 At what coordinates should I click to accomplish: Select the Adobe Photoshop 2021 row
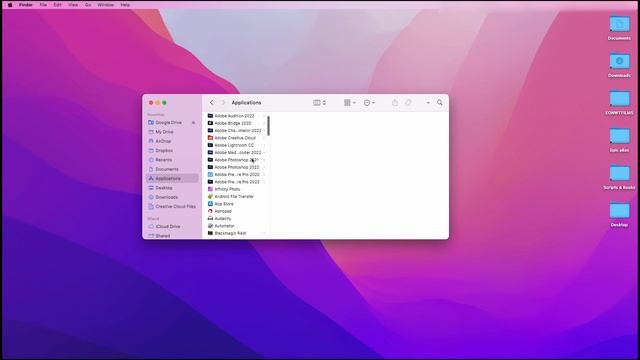point(236,160)
